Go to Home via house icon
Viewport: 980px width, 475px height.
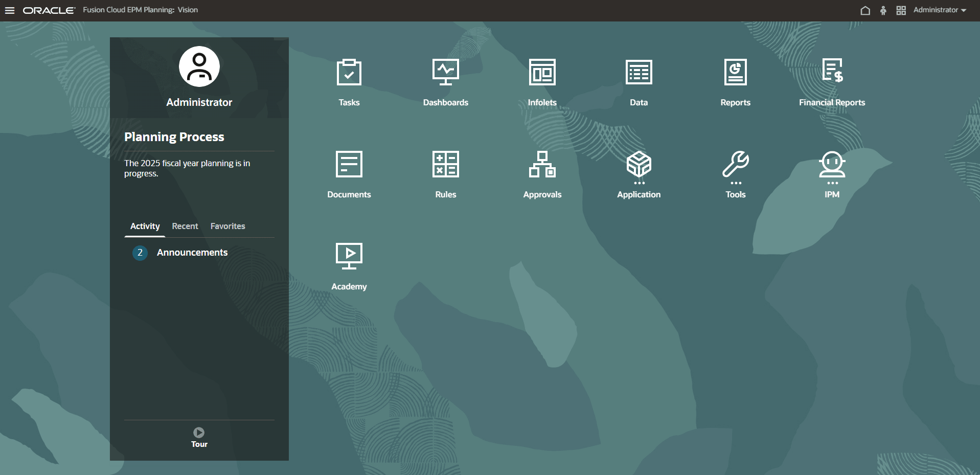click(x=865, y=10)
